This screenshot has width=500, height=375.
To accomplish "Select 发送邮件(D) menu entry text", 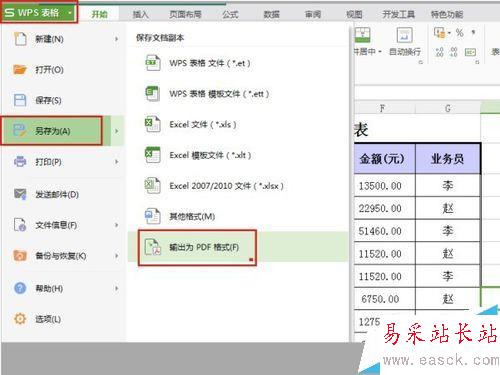I will (x=57, y=194).
